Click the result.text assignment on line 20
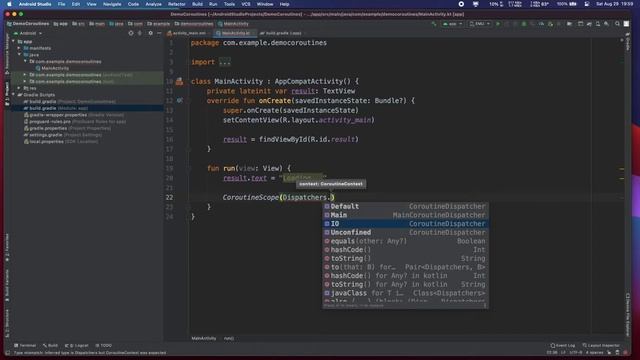Screen dimensions: 640x360 pyautogui.click(x=274, y=178)
